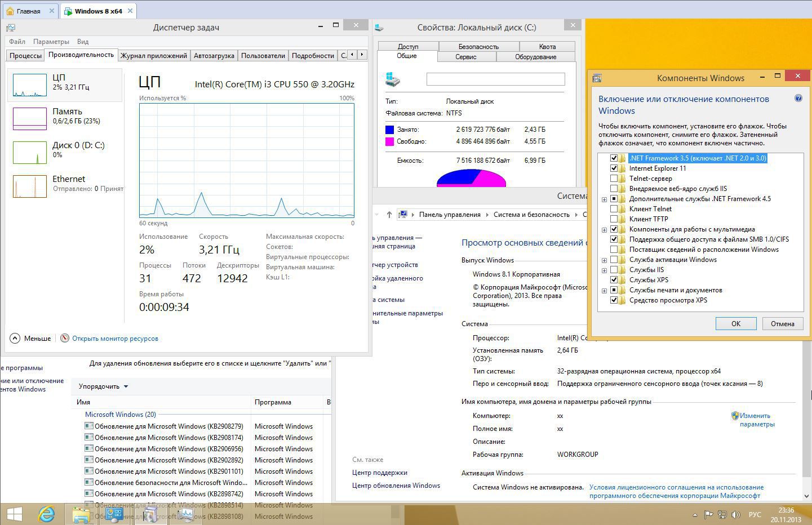The width and height of the screenshot is (812, 525).
Task: Click the folder icon of Internet Explorer 11 component
Action: (x=622, y=168)
